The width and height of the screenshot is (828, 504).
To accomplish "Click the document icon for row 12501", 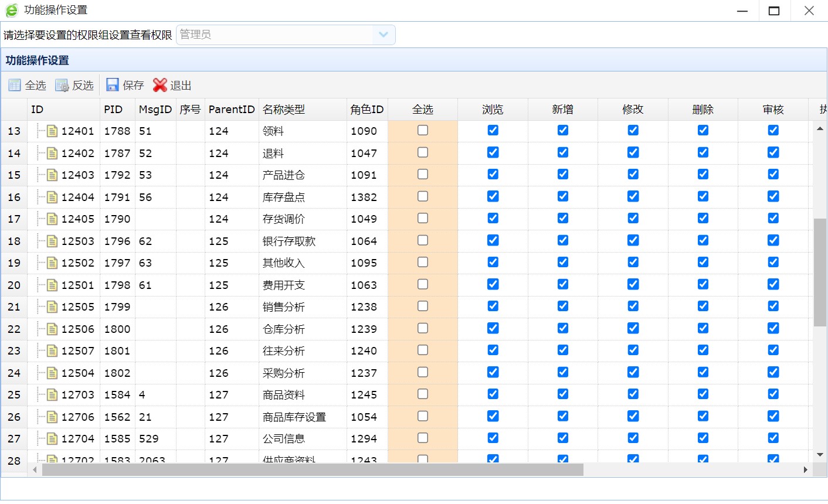I will pos(52,285).
